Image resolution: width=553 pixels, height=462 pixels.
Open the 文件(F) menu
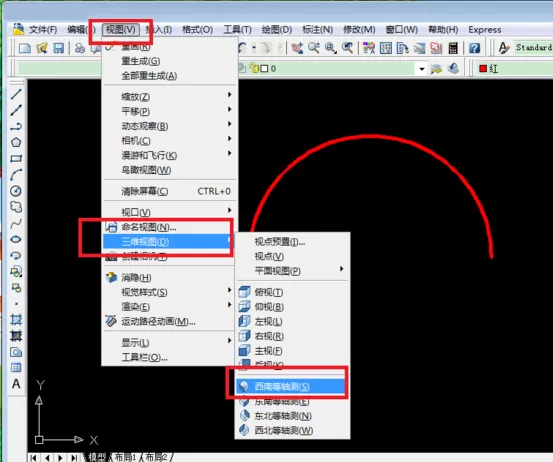[x=43, y=30]
